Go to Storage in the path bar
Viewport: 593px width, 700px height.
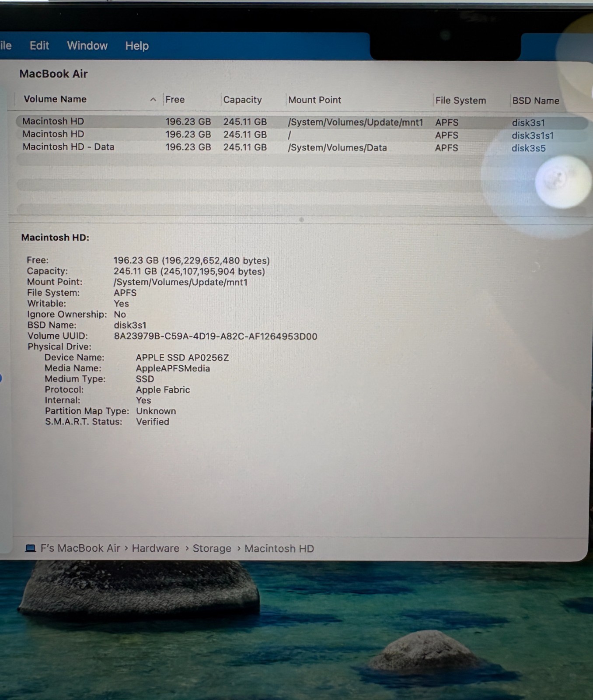click(212, 549)
